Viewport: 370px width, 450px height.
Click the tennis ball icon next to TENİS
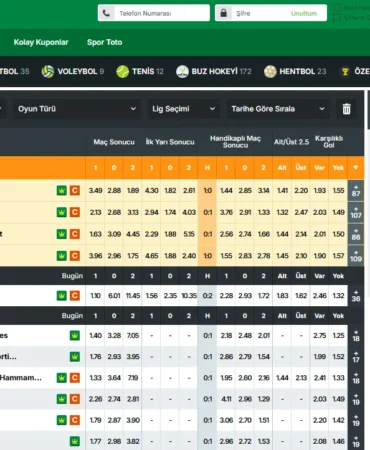point(122,71)
